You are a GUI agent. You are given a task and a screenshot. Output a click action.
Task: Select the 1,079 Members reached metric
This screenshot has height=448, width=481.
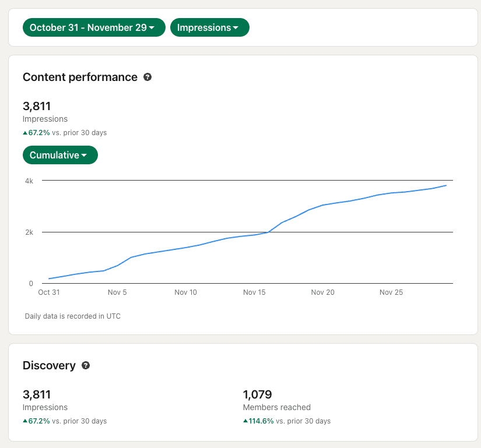[x=276, y=401]
